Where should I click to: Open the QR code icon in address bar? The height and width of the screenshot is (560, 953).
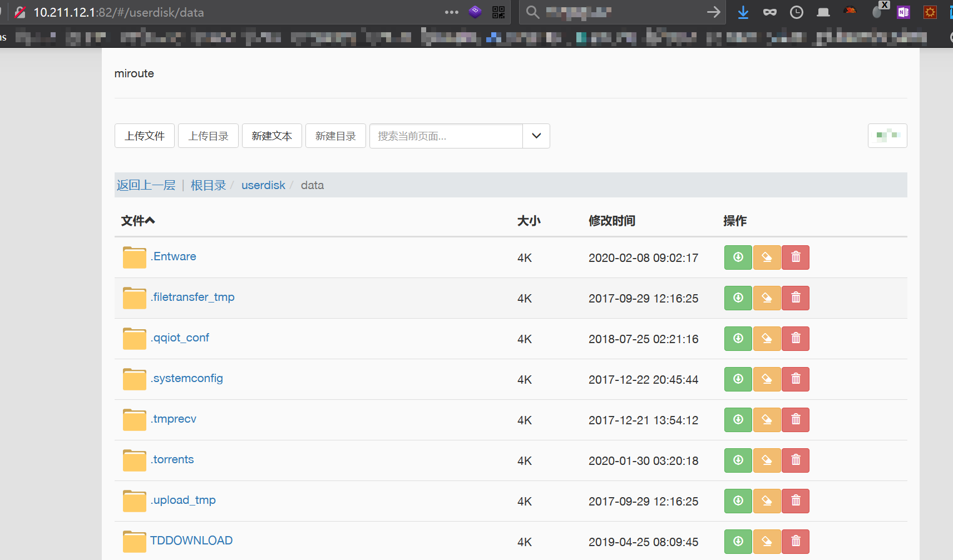[498, 12]
